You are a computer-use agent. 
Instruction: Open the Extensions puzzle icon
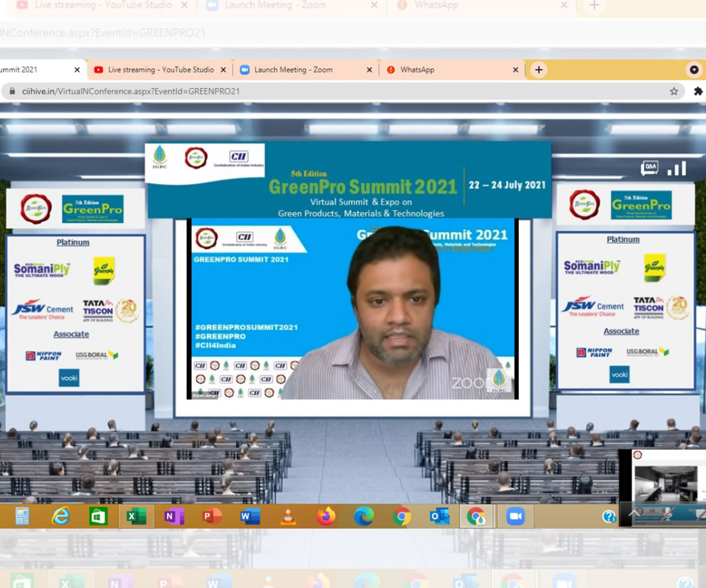coord(698,91)
